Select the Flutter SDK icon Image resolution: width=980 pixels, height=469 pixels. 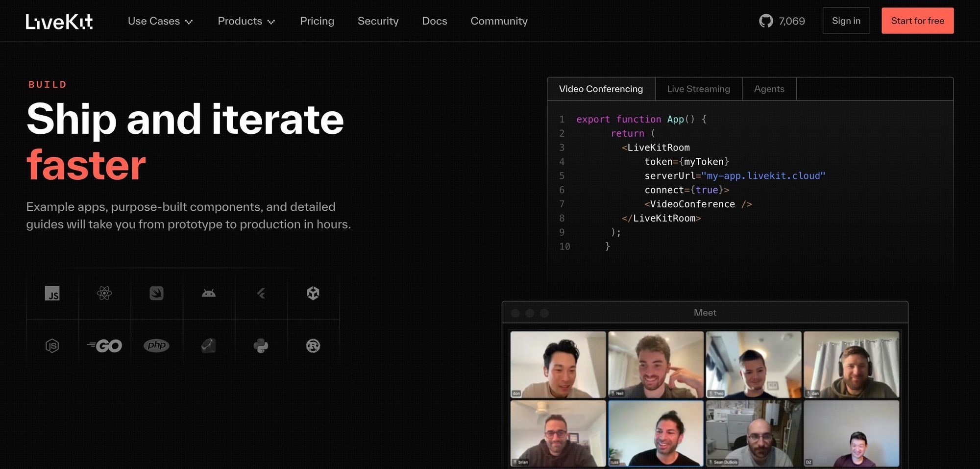(261, 294)
